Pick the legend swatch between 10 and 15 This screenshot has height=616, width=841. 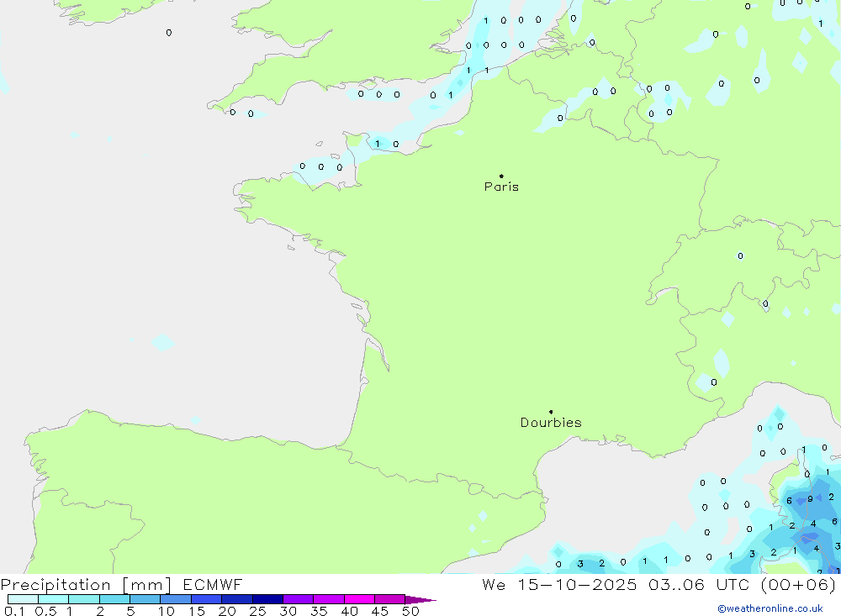[176, 599]
